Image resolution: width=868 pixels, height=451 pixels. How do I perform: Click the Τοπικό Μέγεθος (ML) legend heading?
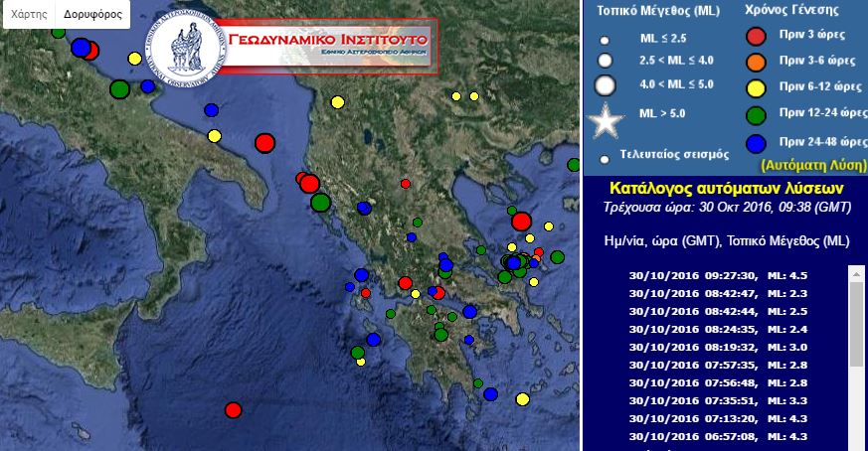pos(658,11)
